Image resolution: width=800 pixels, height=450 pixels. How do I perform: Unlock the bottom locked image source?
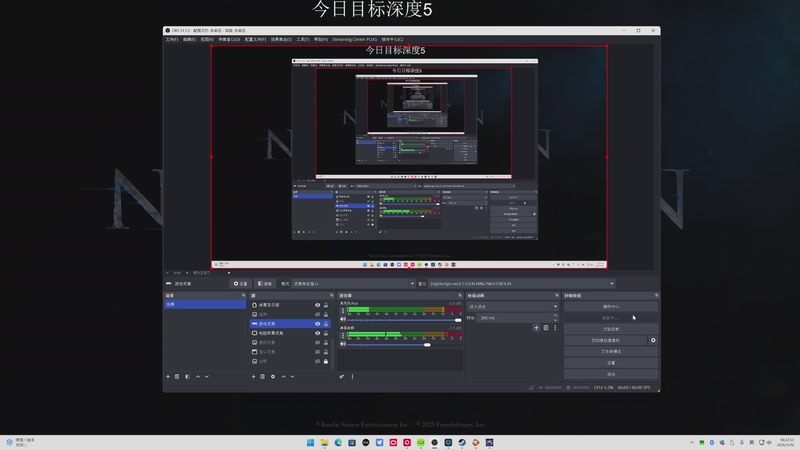[x=326, y=361]
